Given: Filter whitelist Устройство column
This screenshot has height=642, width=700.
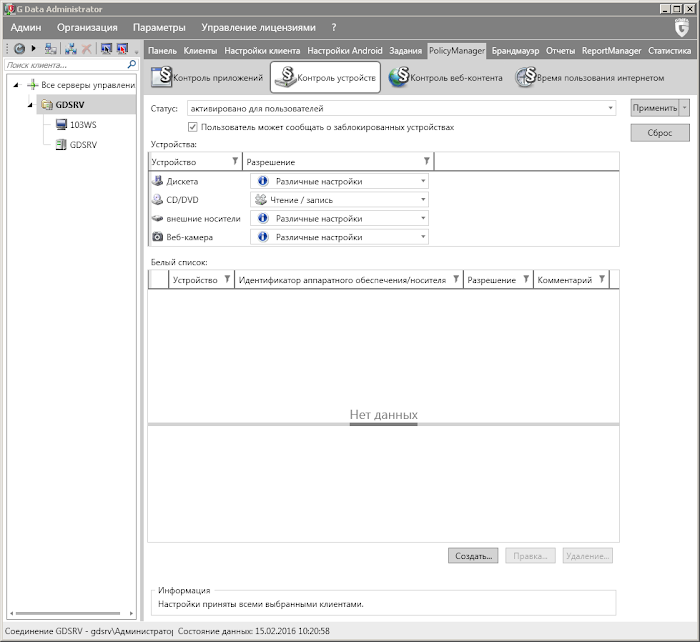Looking at the screenshot, I should pos(227,279).
